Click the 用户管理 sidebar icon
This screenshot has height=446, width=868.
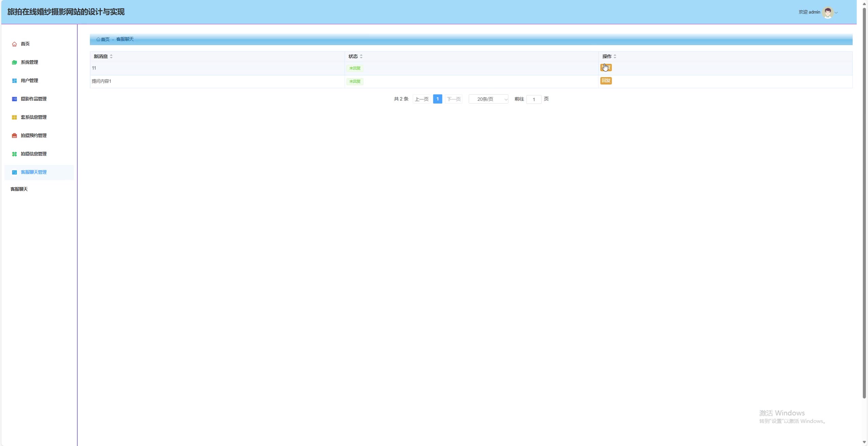click(14, 81)
